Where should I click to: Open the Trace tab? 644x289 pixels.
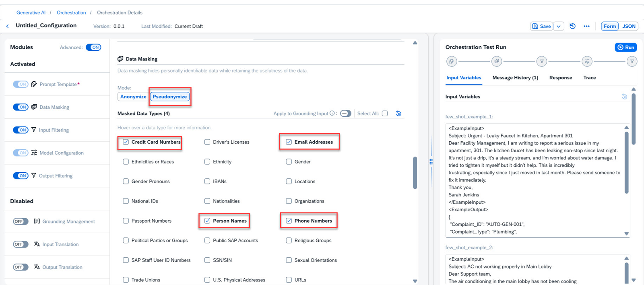click(590, 78)
